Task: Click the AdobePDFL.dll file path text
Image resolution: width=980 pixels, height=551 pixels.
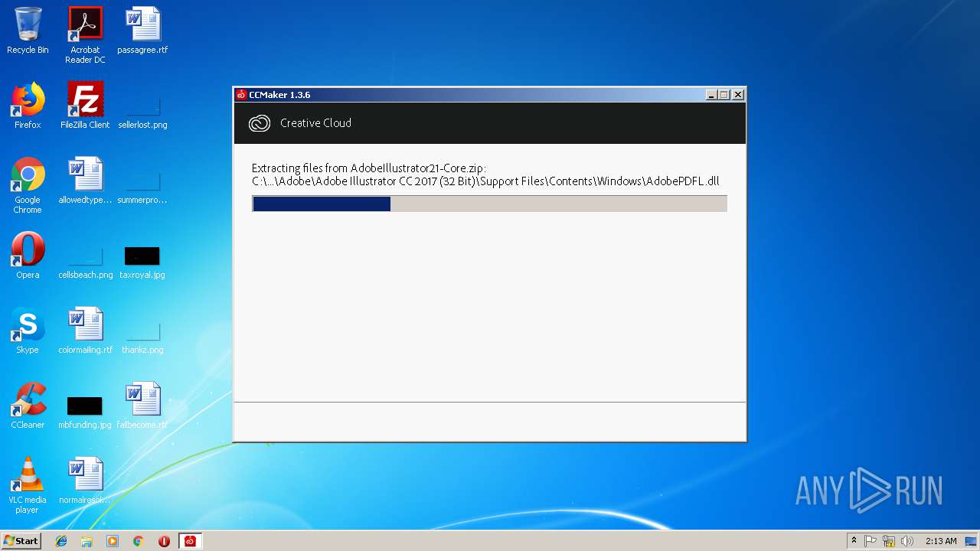Action: click(x=485, y=181)
